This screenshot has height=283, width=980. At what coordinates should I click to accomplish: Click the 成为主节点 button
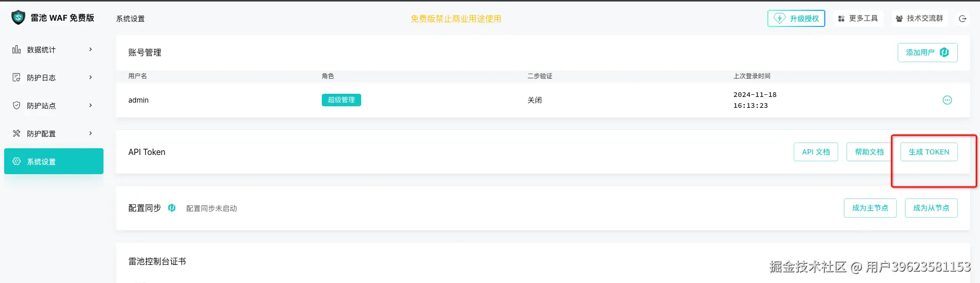point(870,208)
